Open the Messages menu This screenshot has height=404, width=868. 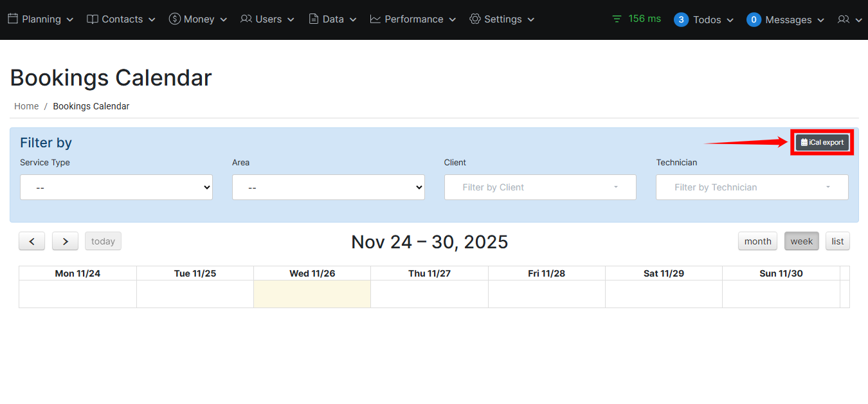point(784,19)
